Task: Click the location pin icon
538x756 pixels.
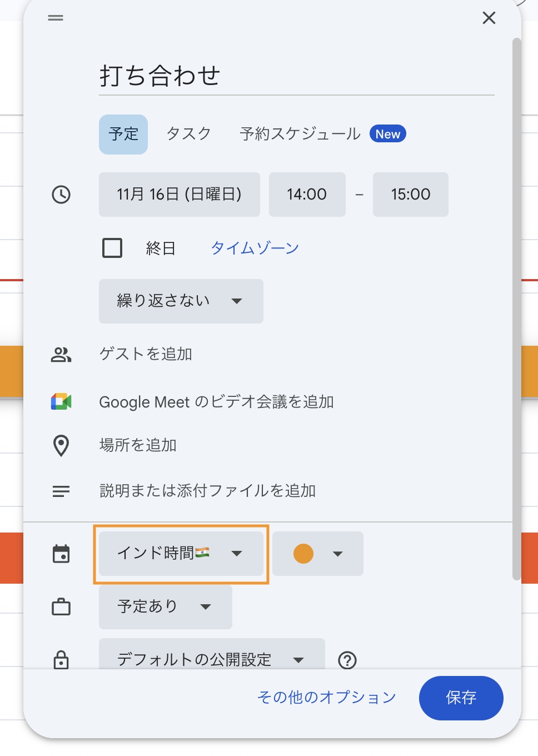Action: pyautogui.click(x=61, y=445)
